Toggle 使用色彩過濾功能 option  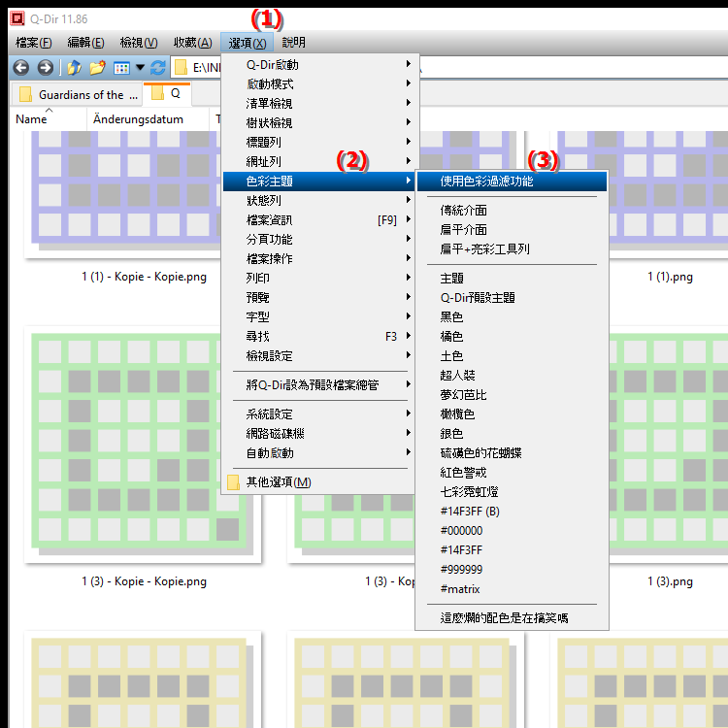[513, 182]
